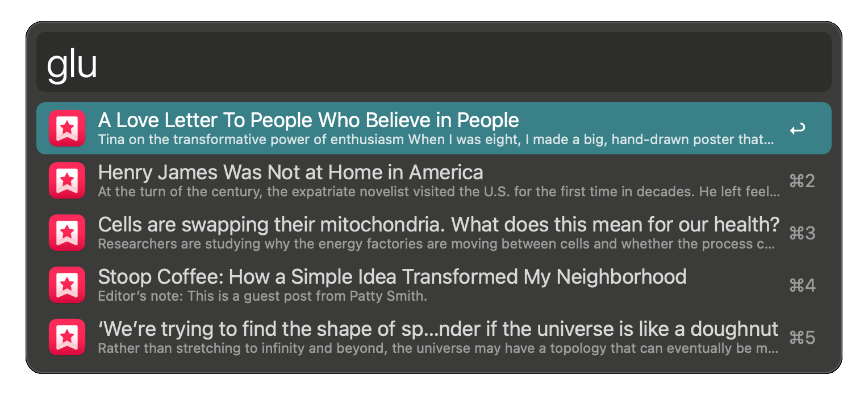This screenshot has width=868, height=404.
Task: Click the ⌘4 shortcut hint
Action: click(802, 285)
